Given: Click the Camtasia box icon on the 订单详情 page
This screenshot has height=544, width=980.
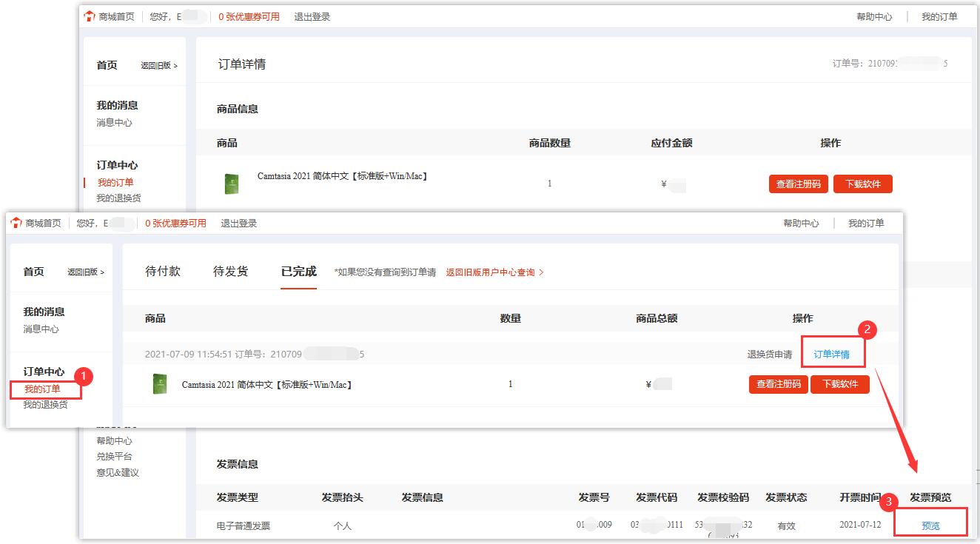Looking at the screenshot, I should click(x=232, y=184).
